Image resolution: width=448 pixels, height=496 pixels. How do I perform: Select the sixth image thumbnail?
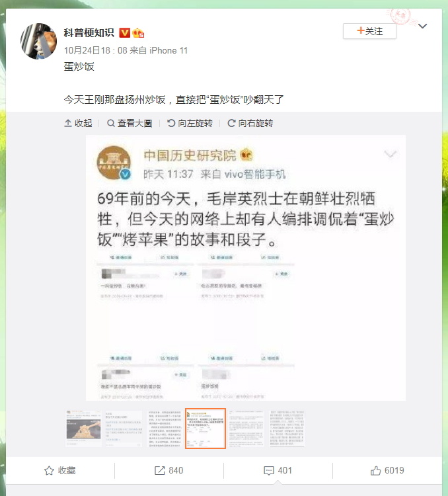pyautogui.click(x=287, y=429)
